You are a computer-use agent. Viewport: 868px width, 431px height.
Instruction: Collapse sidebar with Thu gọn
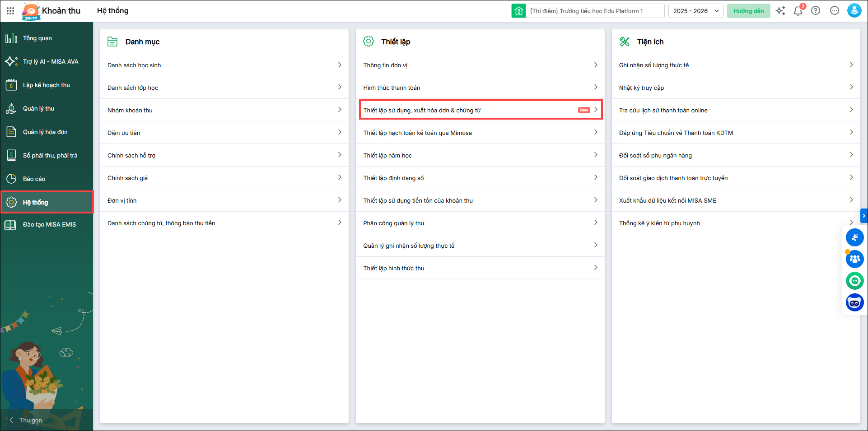click(x=26, y=420)
